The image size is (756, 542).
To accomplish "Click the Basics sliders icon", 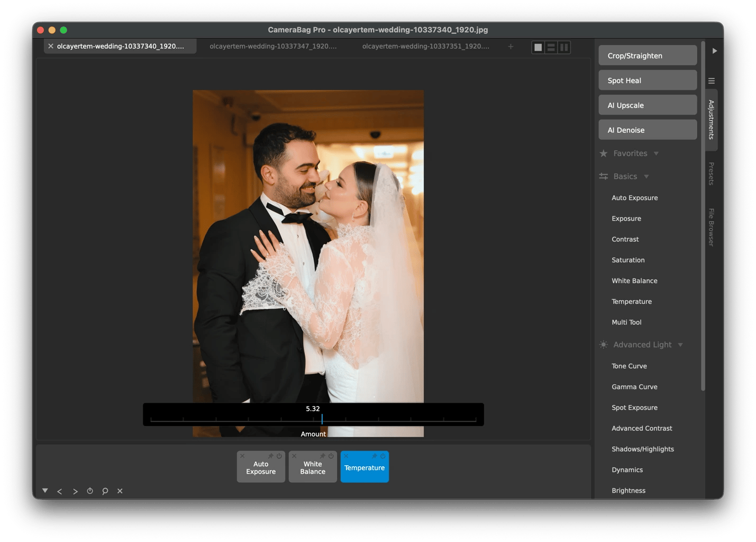I will pos(604,177).
